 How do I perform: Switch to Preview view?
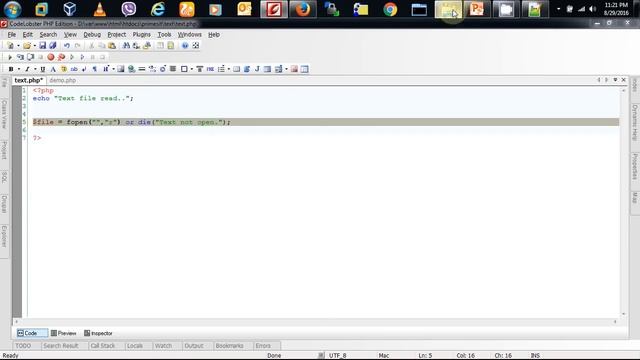coord(63,333)
